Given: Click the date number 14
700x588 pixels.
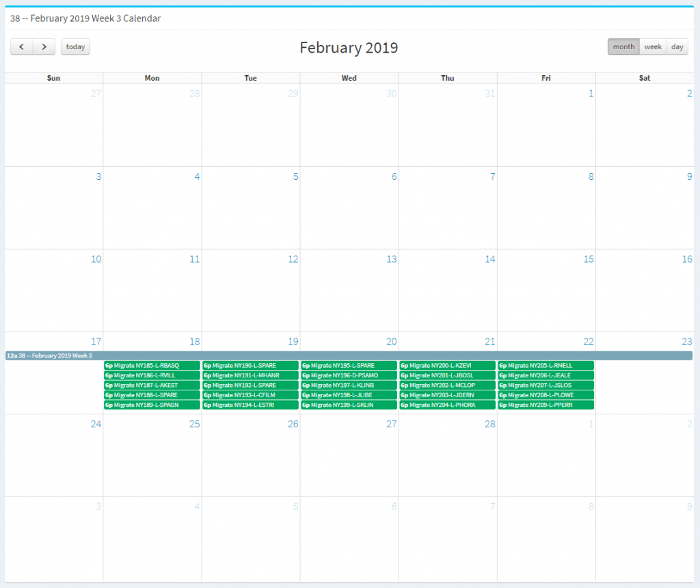Looking at the screenshot, I should [x=489, y=259].
